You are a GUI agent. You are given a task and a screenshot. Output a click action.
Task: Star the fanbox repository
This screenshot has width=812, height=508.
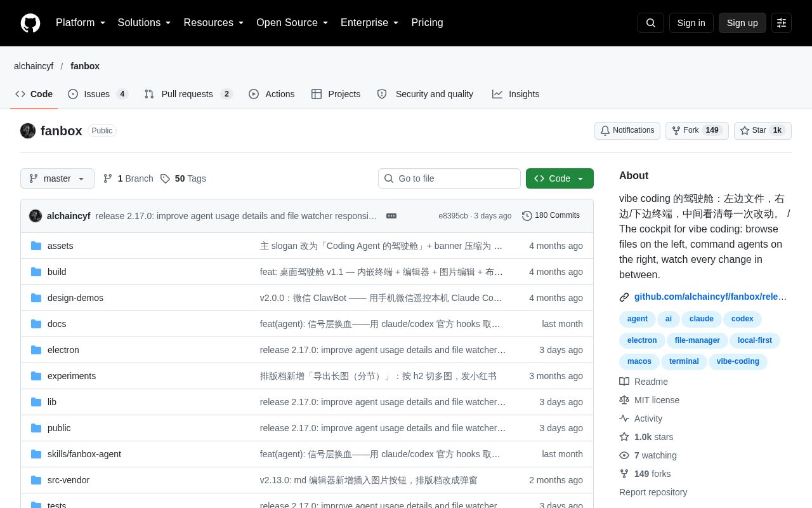763,131
